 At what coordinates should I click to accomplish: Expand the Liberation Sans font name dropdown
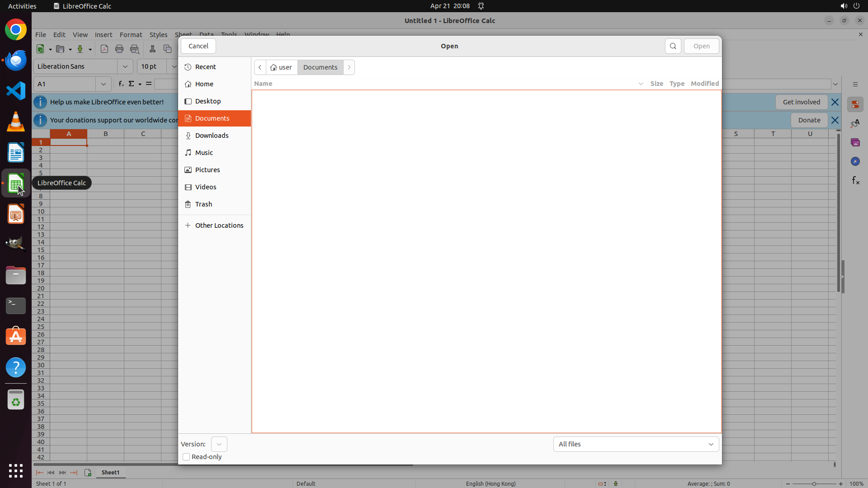coord(125,66)
